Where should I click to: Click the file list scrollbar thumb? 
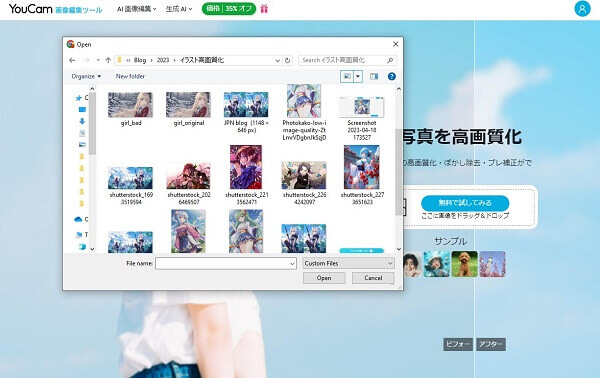pos(399,172)
